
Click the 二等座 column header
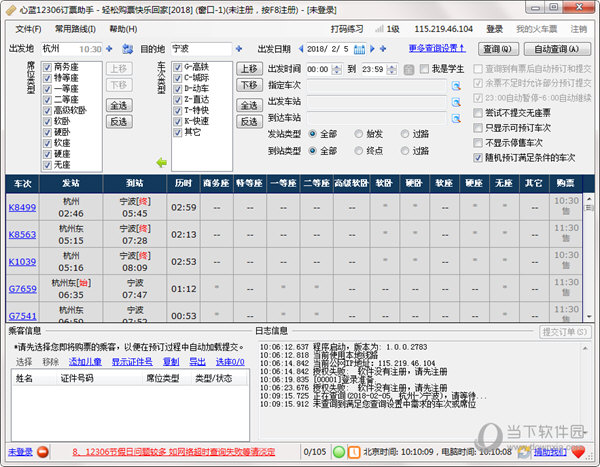(x=316, y=184)
